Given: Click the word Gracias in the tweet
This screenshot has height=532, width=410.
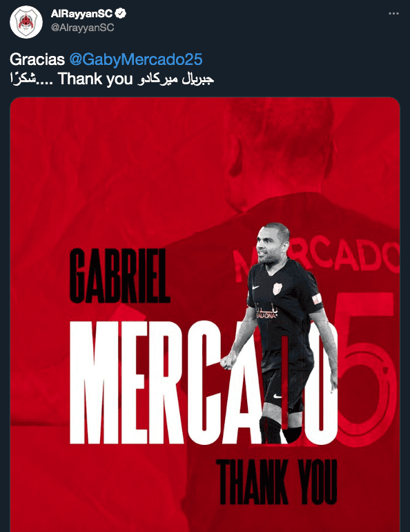Looking at the screenshot, I should tap(37, 59).
